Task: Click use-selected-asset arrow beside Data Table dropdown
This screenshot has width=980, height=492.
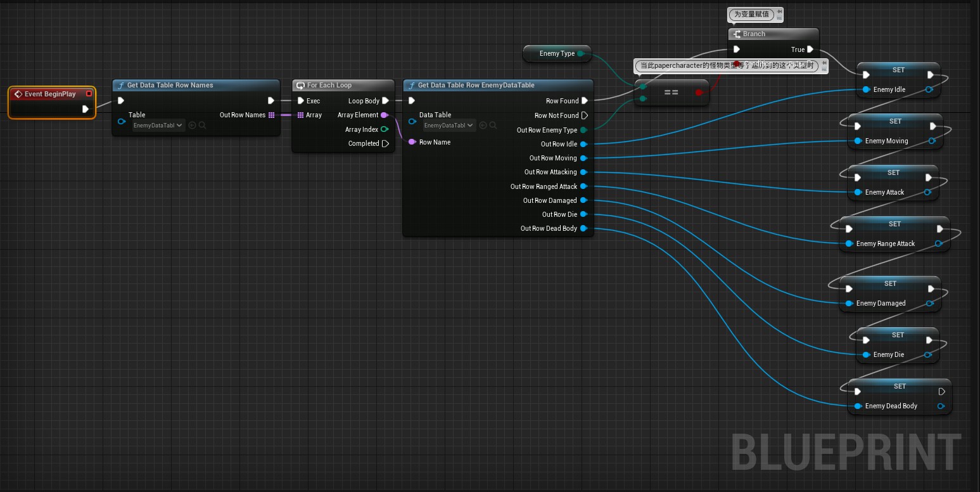Action: 483,126
